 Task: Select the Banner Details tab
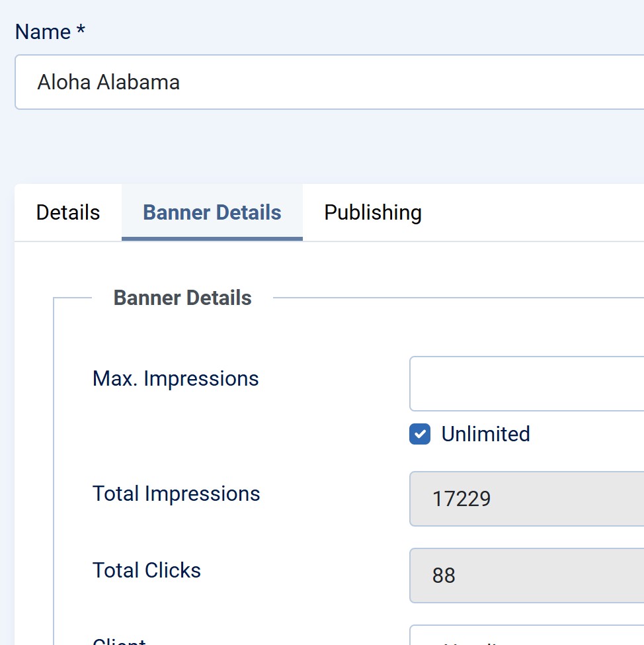tap(212, 212)
